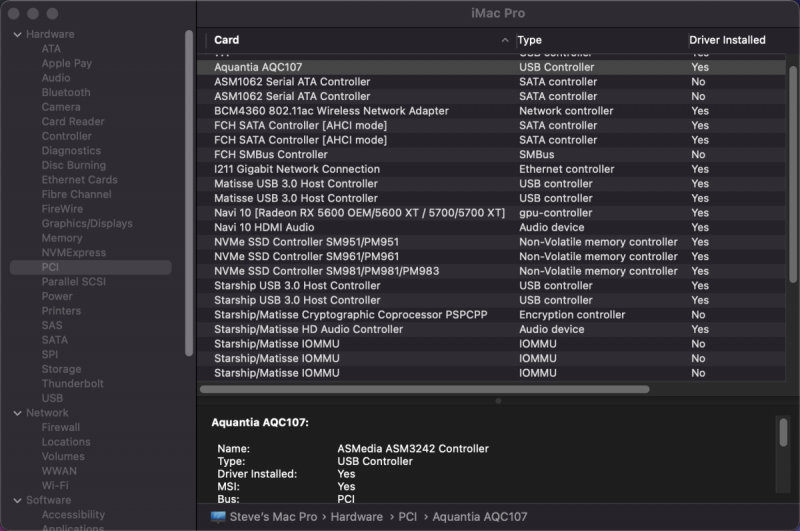Select Thunderbolt in the sidebar

click(x=72, y=383)
